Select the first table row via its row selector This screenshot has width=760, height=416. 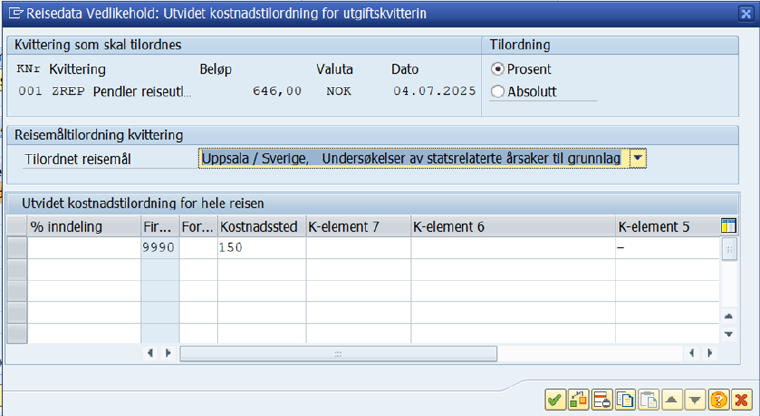(x=17, y=248)
